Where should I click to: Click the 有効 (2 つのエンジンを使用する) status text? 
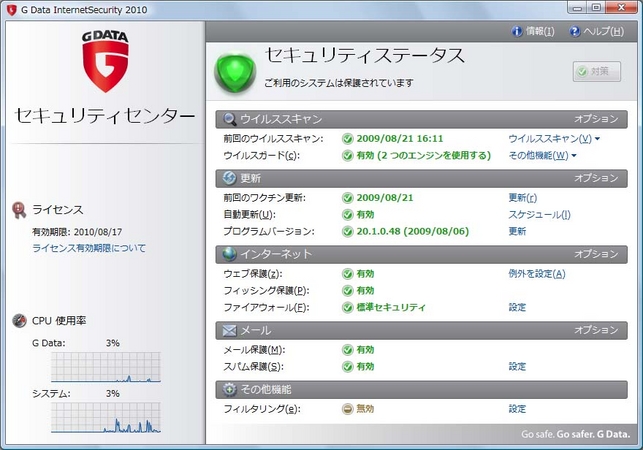click(x=424, y=155)
